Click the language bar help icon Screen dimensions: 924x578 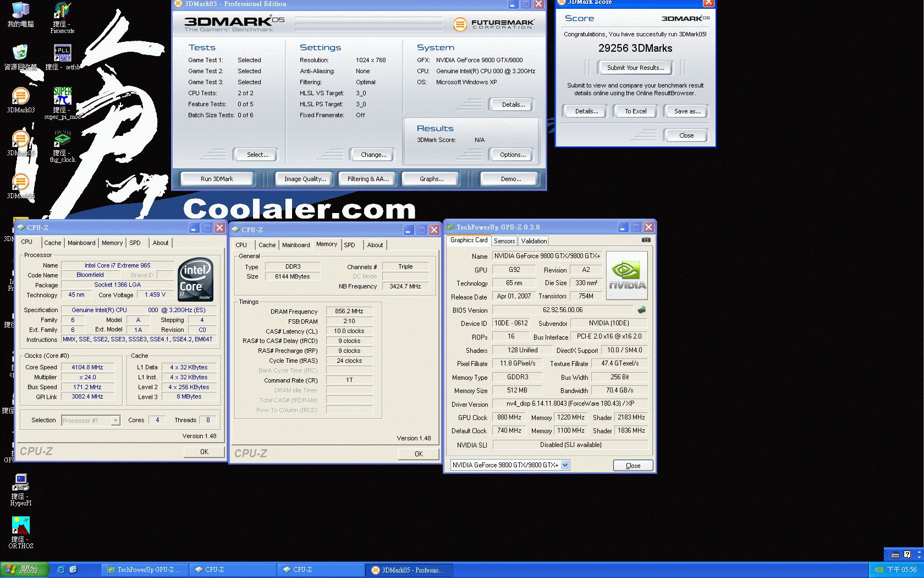908,555
